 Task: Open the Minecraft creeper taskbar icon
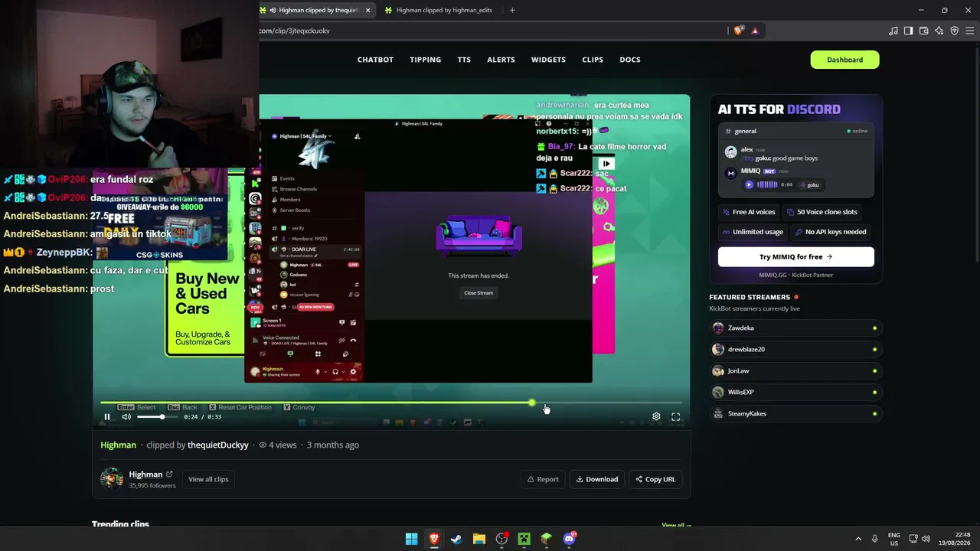point(524,539)
